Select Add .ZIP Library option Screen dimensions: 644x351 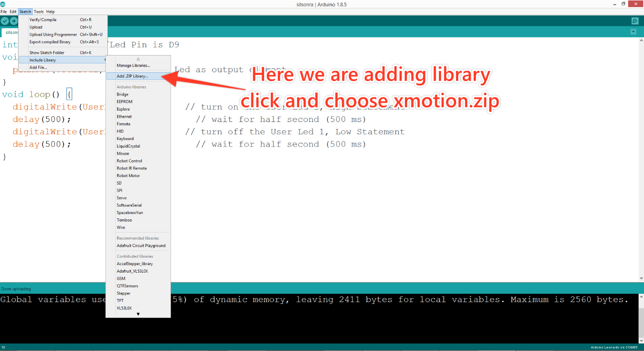[132, 76]
